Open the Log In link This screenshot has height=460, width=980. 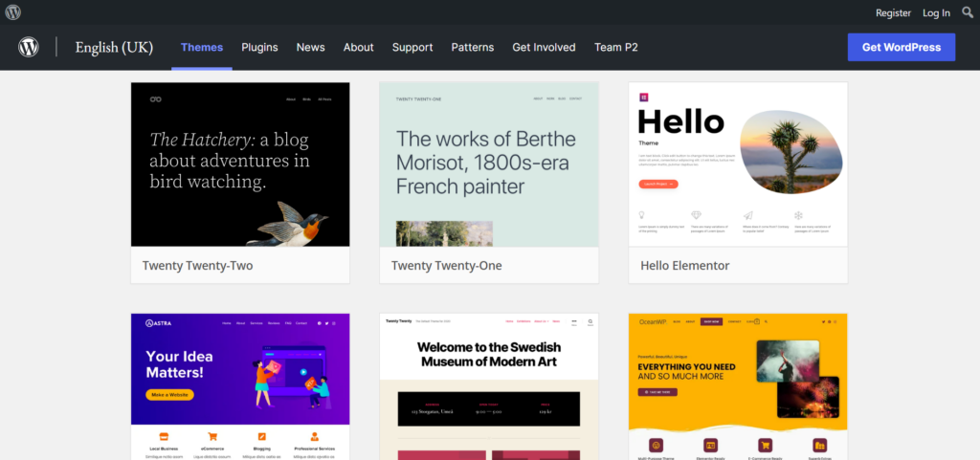(936, 12)
